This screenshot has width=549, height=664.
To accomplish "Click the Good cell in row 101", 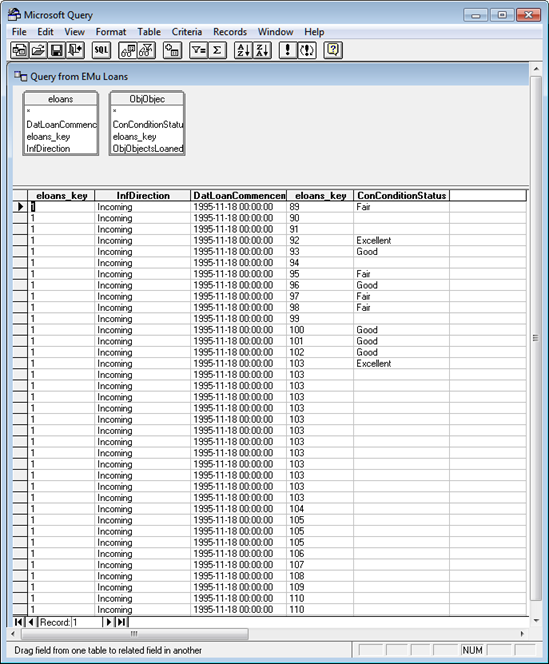I will pyautogui.click(x=402, y=341).
